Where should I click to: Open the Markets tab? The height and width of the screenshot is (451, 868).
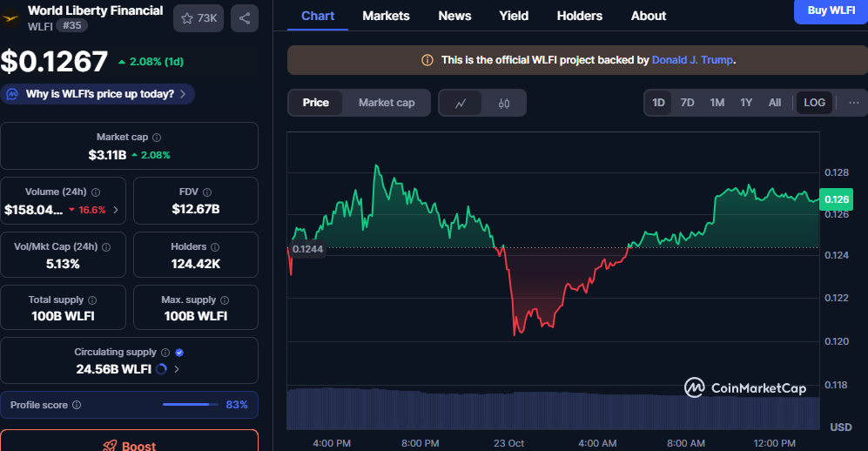pyautogui.click(x=386, y=16)
